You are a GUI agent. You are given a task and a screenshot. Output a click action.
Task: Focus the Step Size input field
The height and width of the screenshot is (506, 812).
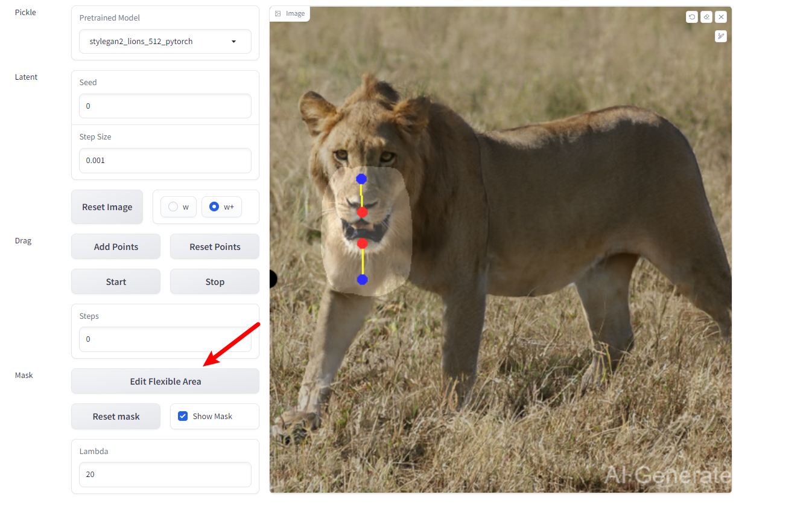(x=165, y=160)
